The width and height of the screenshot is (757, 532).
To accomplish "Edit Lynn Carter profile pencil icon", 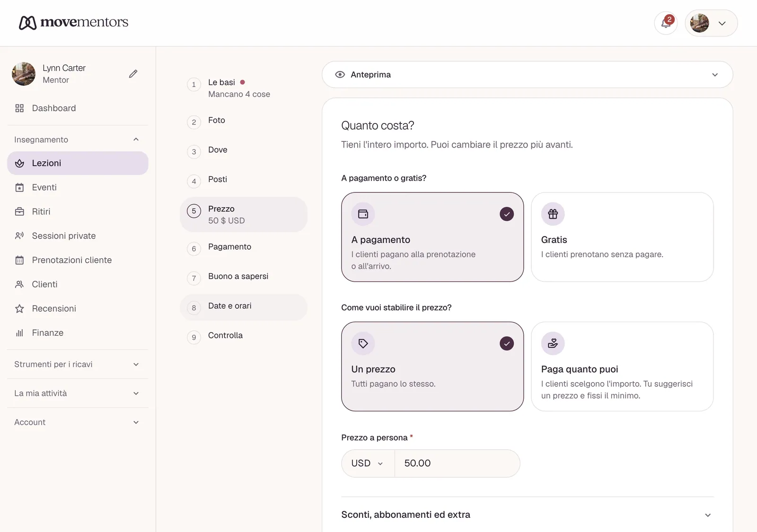I will tap(133, 74).
